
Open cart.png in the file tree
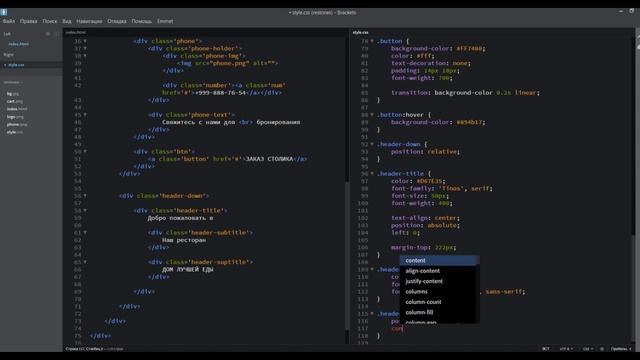pos(15,101)
